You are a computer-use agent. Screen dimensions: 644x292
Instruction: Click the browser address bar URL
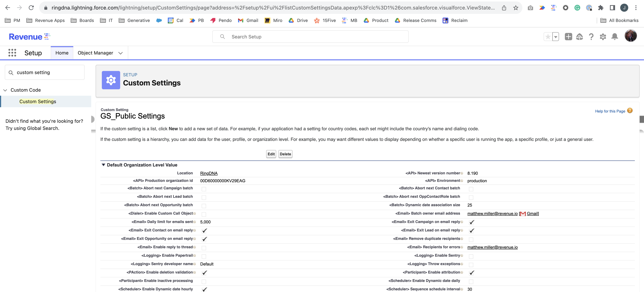(273, 8)
